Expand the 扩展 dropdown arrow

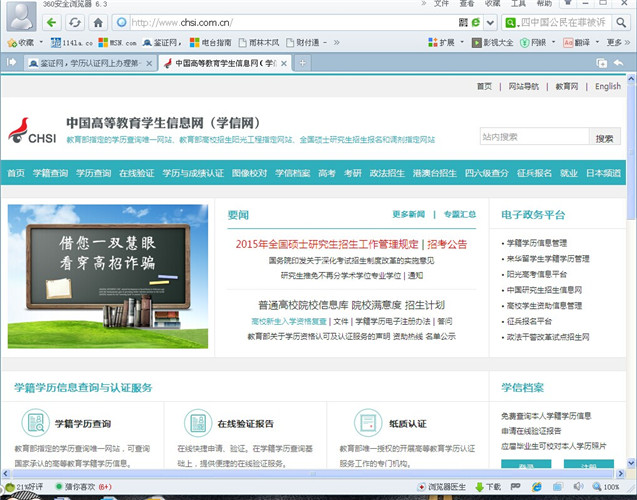(x=462, y=42)
